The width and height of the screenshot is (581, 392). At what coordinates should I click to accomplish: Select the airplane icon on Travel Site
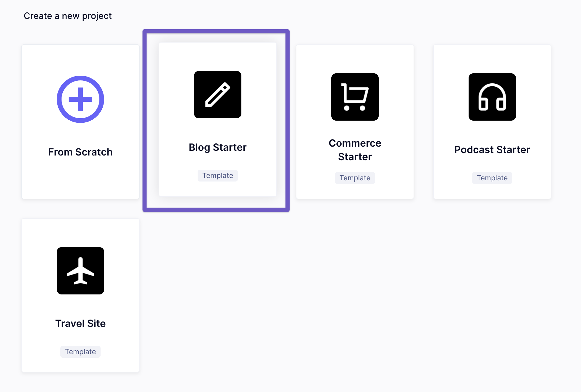coord(80,271)
